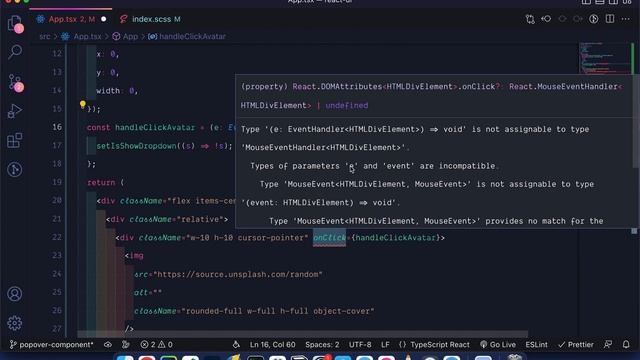
Task: Click the onClick attribute on line 22
Action: pos(329,238)
